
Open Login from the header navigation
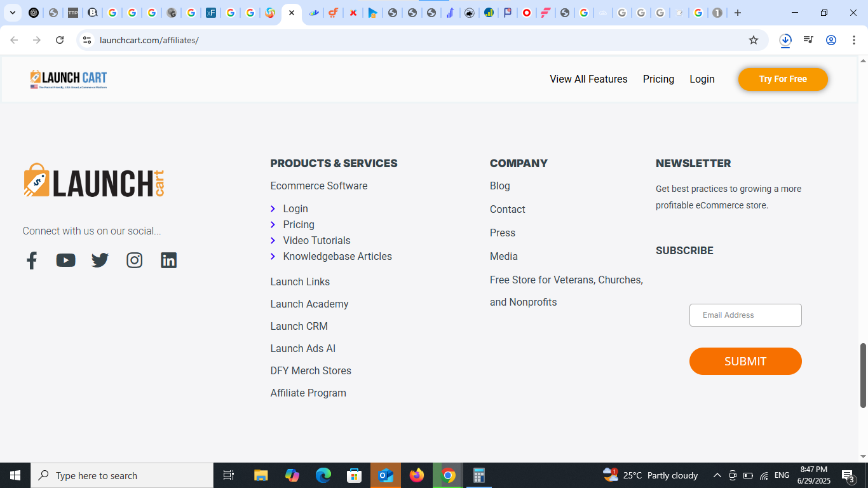coord(702,79)
